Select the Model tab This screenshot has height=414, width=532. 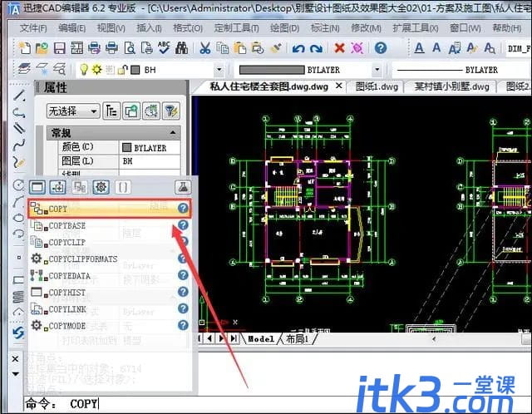point(261,338)
